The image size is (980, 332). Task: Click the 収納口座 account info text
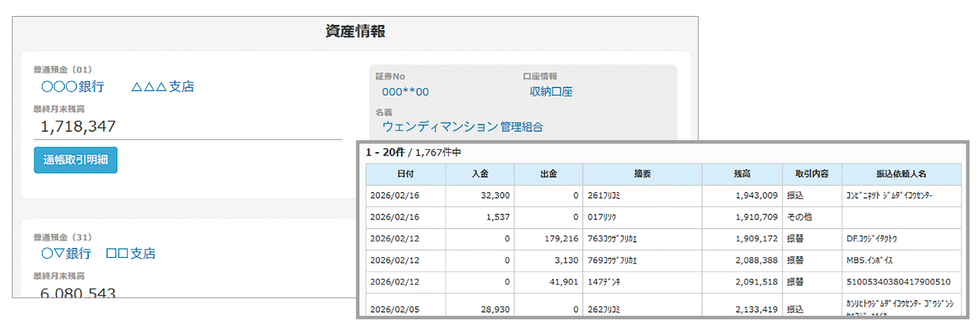551,92
